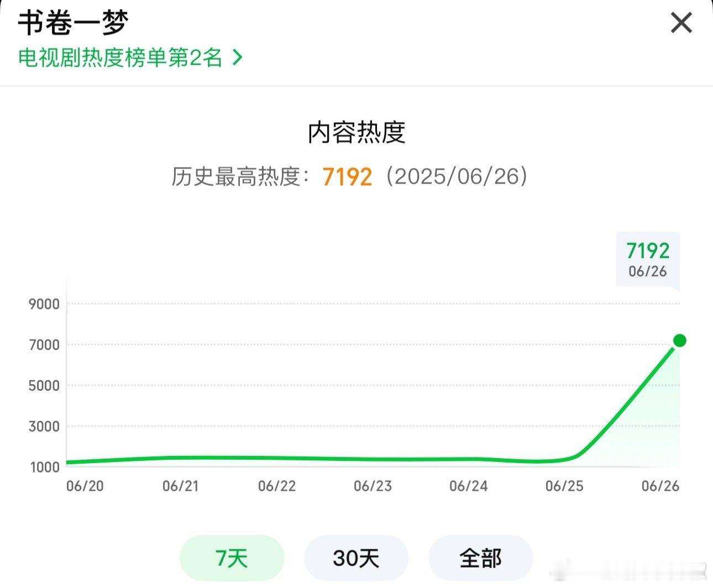Click the 内容热度 chart heading
The image size is (713, 588).
pos(356,132)
